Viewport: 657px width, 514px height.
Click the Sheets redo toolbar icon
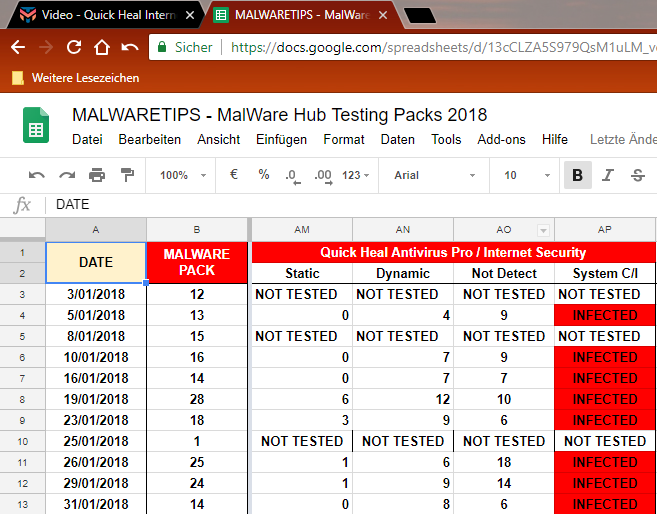point(67,175)
